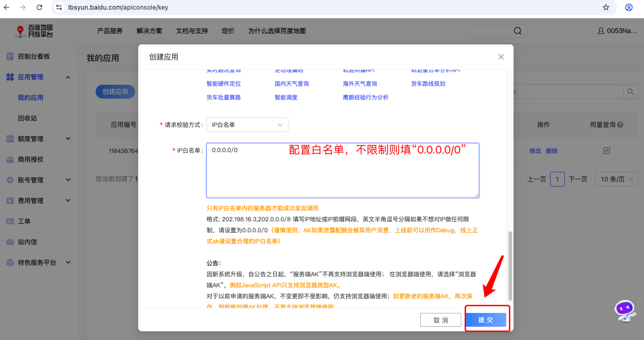
Task: Expand the 账号管理 sidebar section
Action: point(68,180)
